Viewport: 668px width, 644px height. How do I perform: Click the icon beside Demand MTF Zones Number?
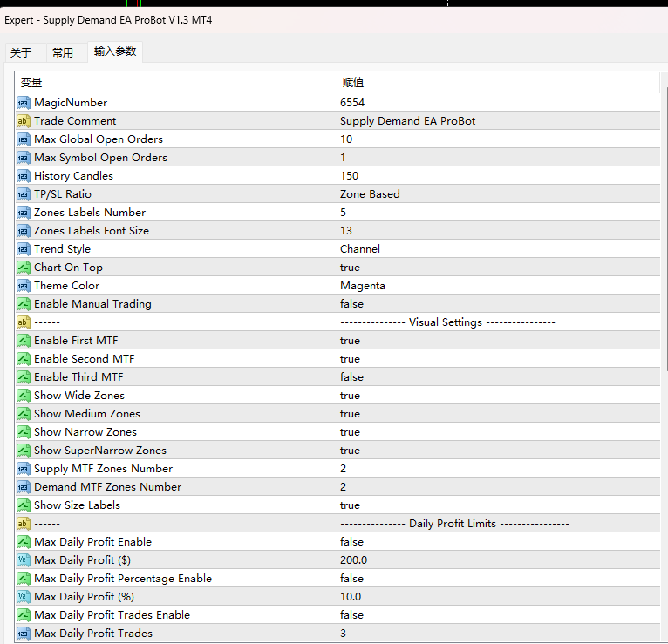(24, 487)
